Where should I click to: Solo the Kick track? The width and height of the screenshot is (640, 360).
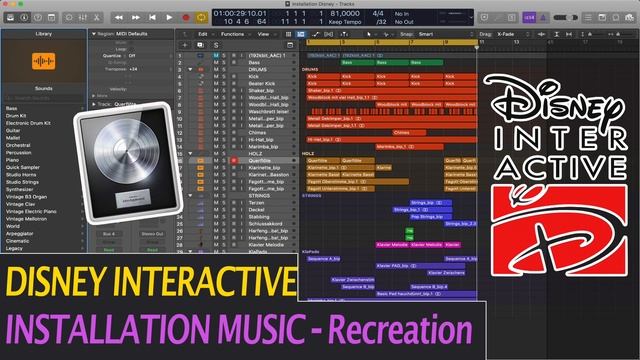[224, 76]
